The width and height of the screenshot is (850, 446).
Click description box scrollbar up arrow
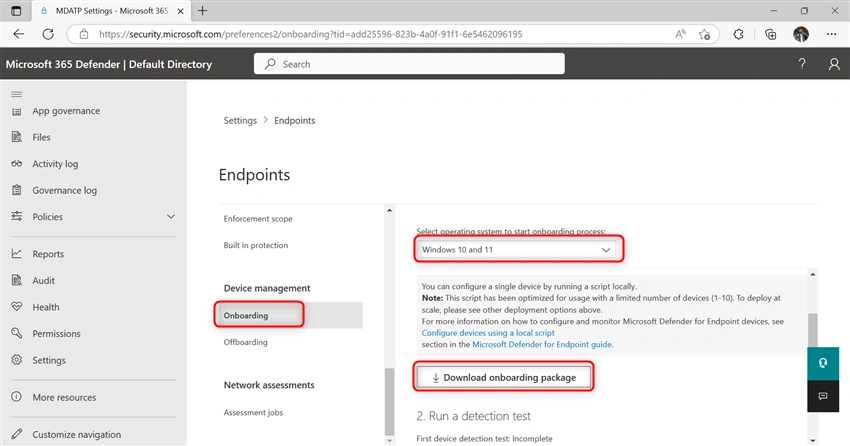coord(813,275)
